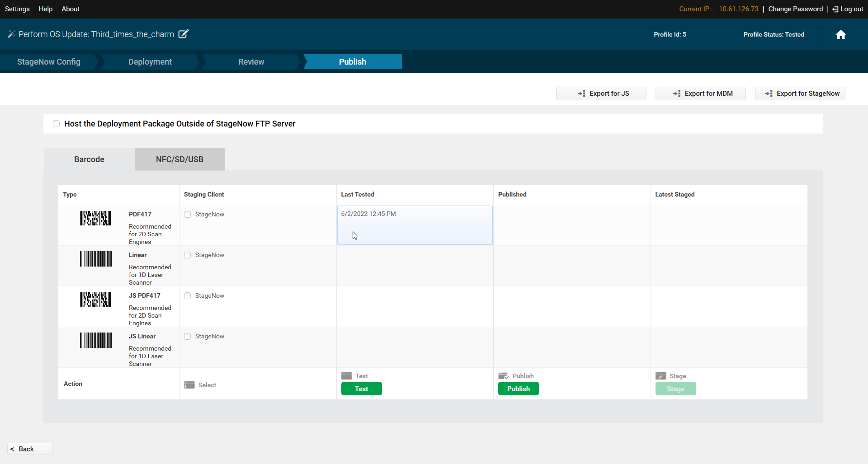The width and height of the screenshot is (868, 464).
Task: Click the Log out icon
Action: (x=835, y=9)
